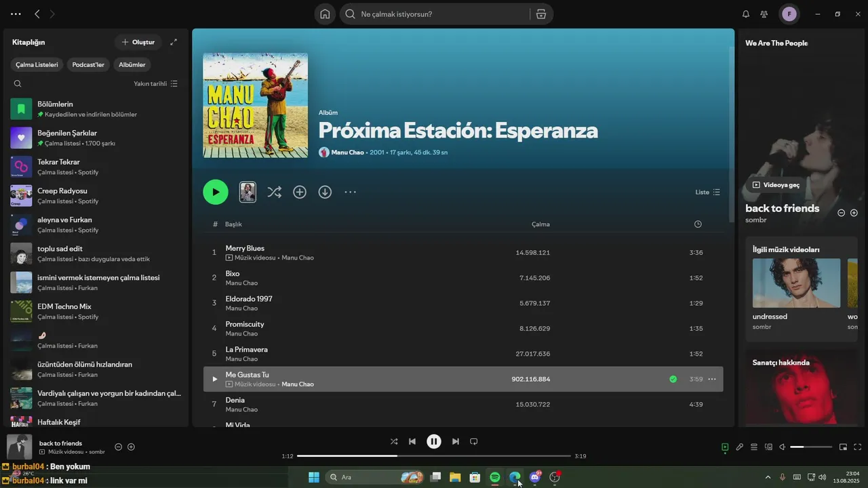
Task: Open Beğenilen Şarkılar playlist
Action: click(x=96, y=138)
